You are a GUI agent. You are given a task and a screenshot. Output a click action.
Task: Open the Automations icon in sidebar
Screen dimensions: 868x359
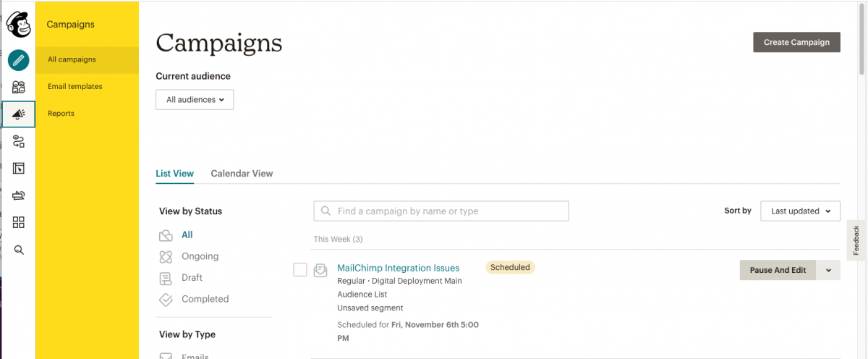click(19, 141)
